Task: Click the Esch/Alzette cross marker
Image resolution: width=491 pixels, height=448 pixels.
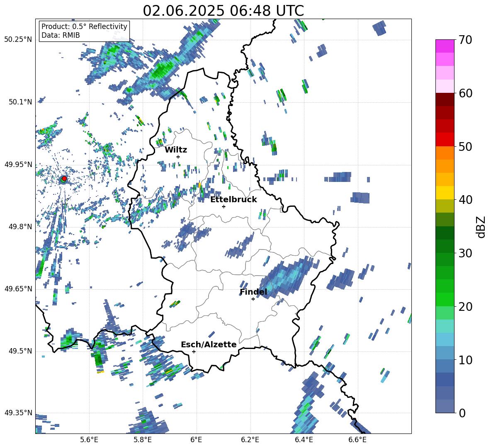Action: [x=194, y=351]
